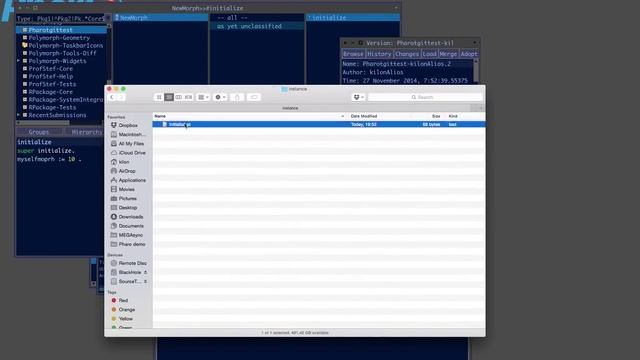Select BlackHole device in sidebar
Viewport: 640px width, 360px height.
point(130,272)
